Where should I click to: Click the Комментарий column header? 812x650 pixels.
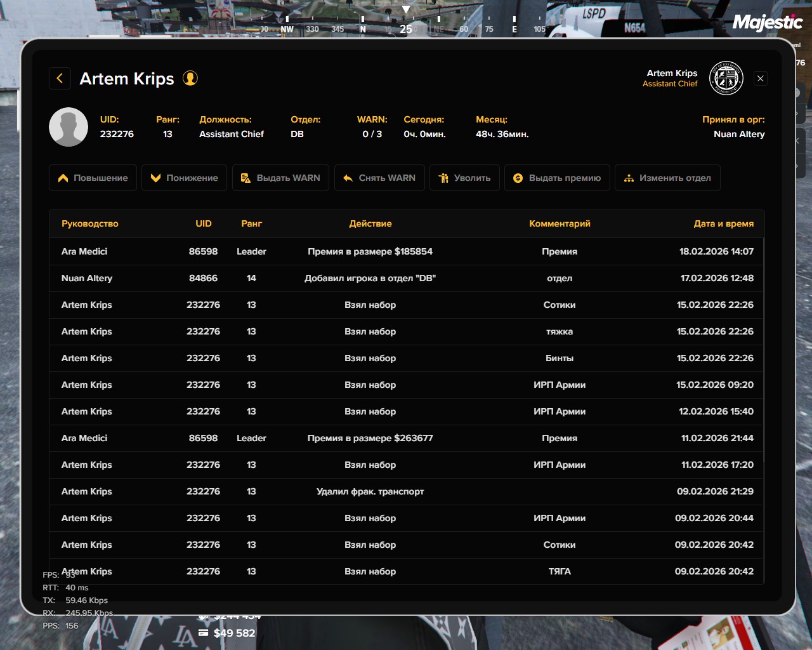(560, 223)
